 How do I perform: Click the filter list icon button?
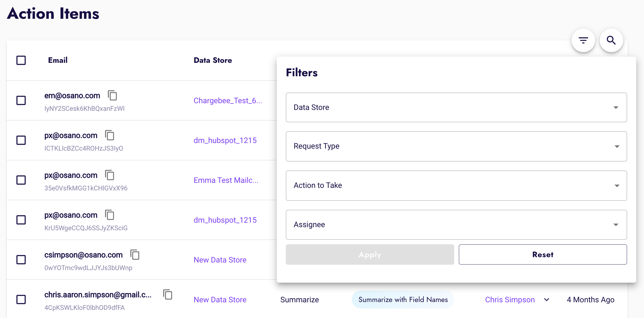(x=583, y=40)
